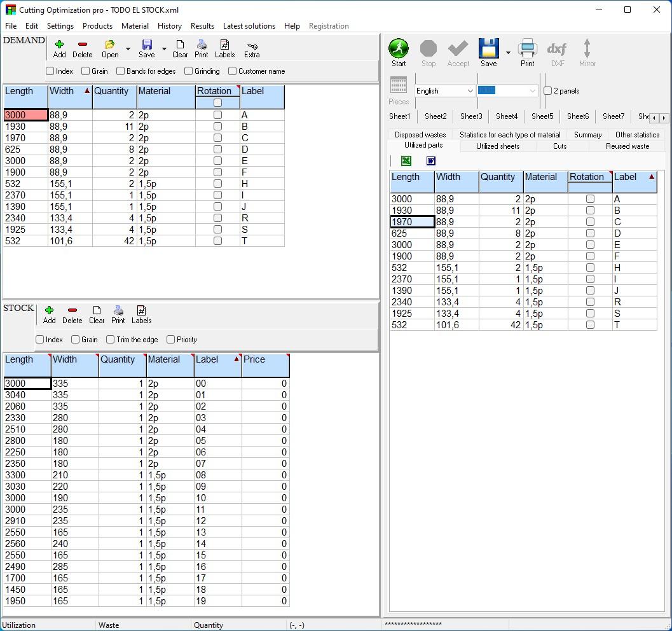Image resolution: width=672 pixels, height=631 pixels.
Task: Open the Latest solutions menu
Action: (249, 26)
